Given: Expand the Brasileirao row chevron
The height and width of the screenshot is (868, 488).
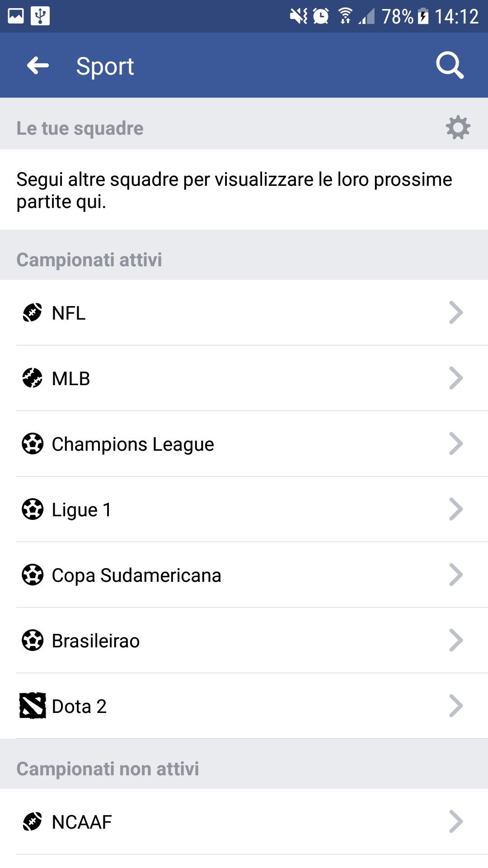Looking at the screenshot, I should point(456,640).
